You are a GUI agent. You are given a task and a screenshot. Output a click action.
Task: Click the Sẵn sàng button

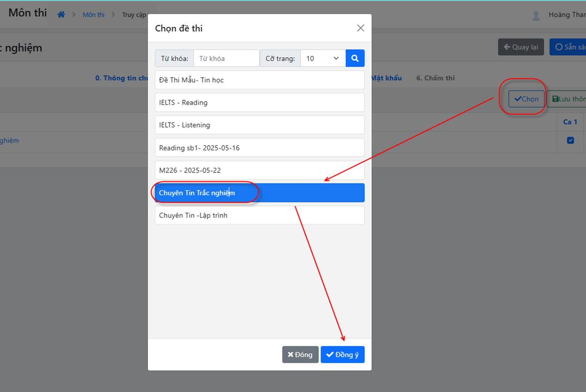pos(568,47)
